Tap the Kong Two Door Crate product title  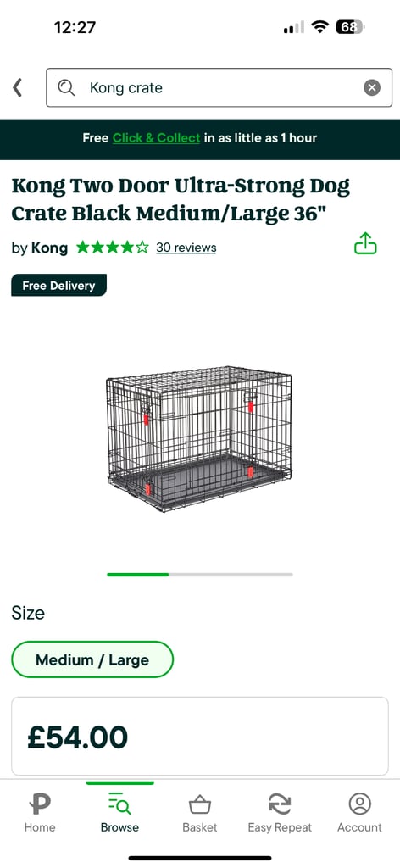click(181, 199)
